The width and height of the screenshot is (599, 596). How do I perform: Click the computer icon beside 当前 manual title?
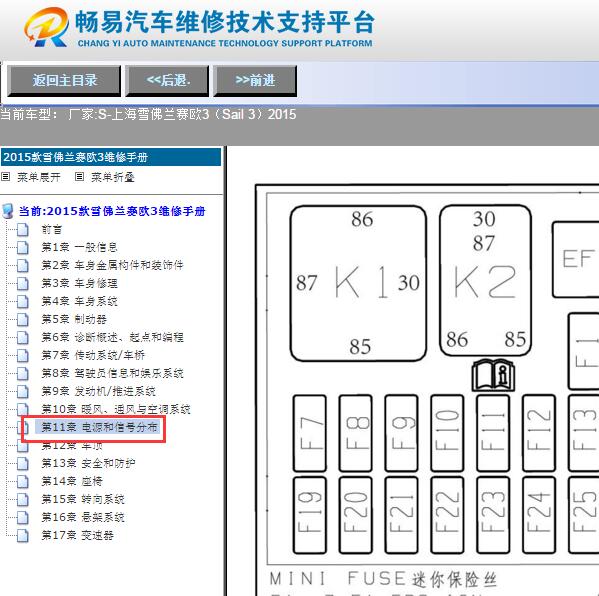coord(8,211)
